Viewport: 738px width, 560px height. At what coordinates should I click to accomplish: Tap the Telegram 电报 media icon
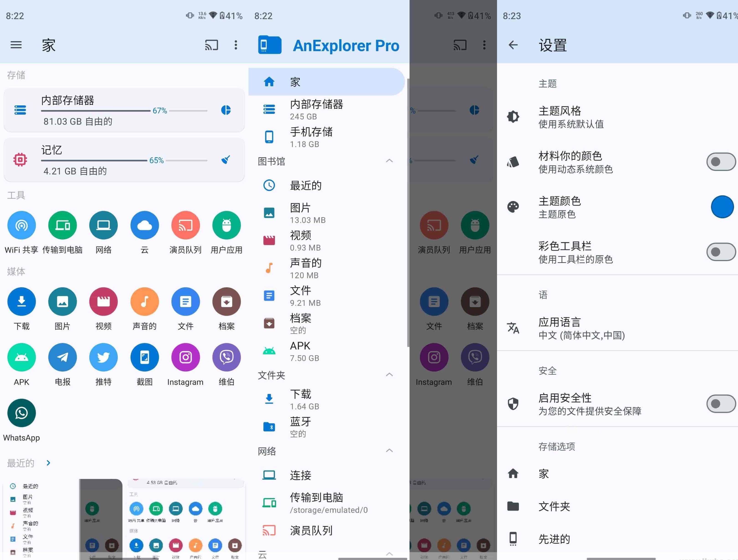[62, 357]
